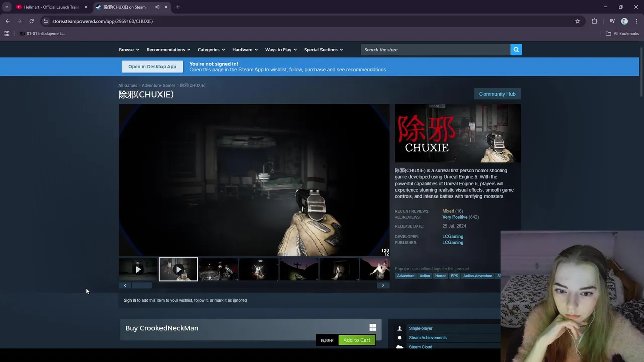View Very Positive all reviews
This screenshot has width=644, height=362.
tap(455, 217)
